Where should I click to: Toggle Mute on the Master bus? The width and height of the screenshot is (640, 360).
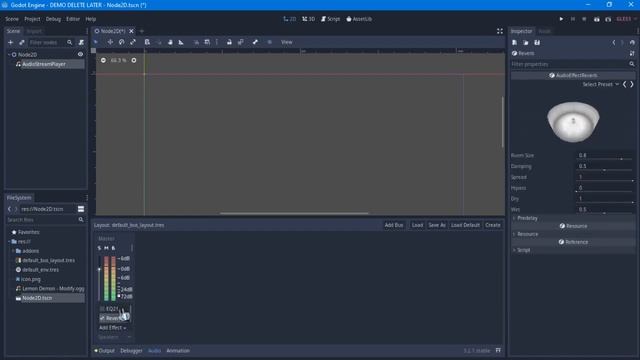[x=106, y=248]
